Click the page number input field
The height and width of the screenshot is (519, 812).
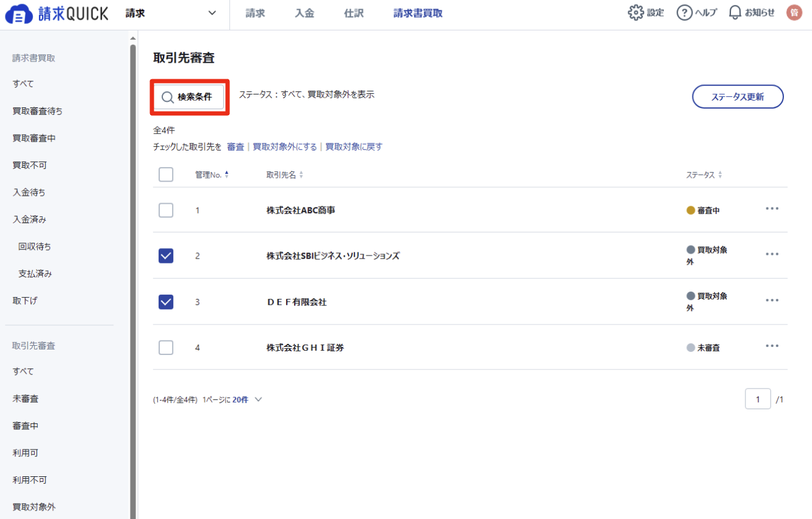pyautogui.click(x=758, y=399)
